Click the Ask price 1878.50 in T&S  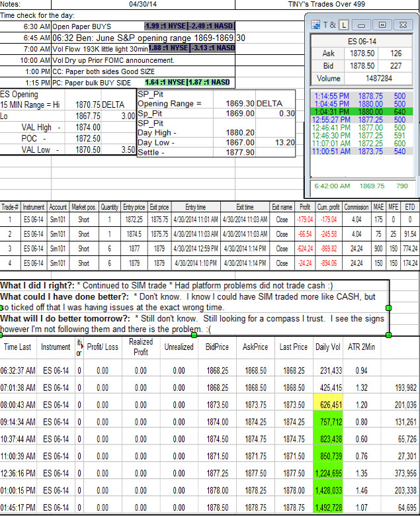[x=362, y=54]
